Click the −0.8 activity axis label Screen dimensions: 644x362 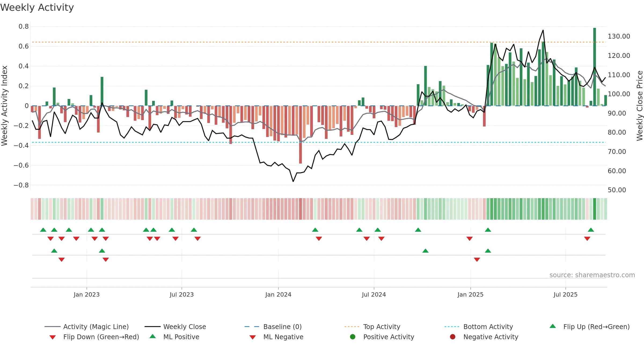tap(21, 185)
